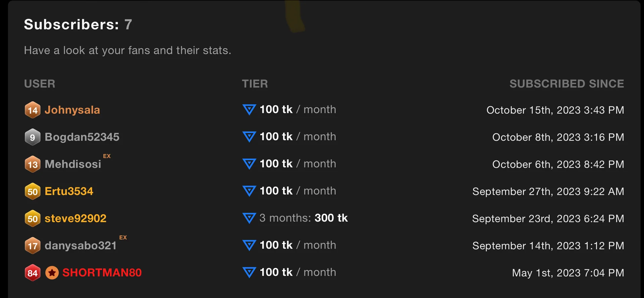Click danysabo321's level 17 badge icon
Viewport: 644px width, 298px height.
point(33,246)
